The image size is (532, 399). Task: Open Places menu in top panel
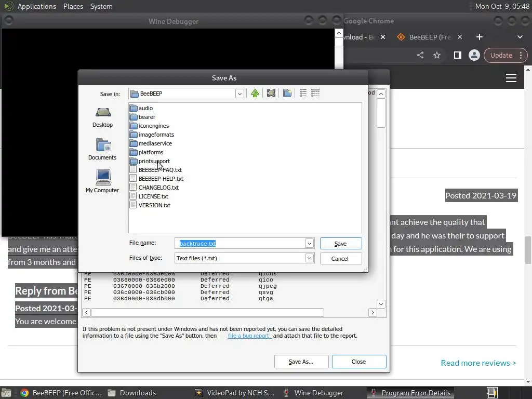[73, 6]
